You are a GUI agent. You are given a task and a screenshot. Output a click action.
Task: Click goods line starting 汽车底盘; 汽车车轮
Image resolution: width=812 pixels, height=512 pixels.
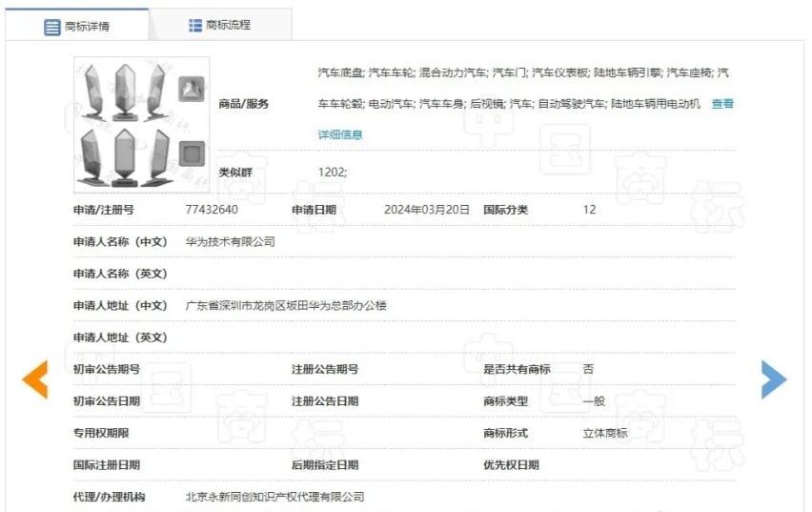coord(523,72)
